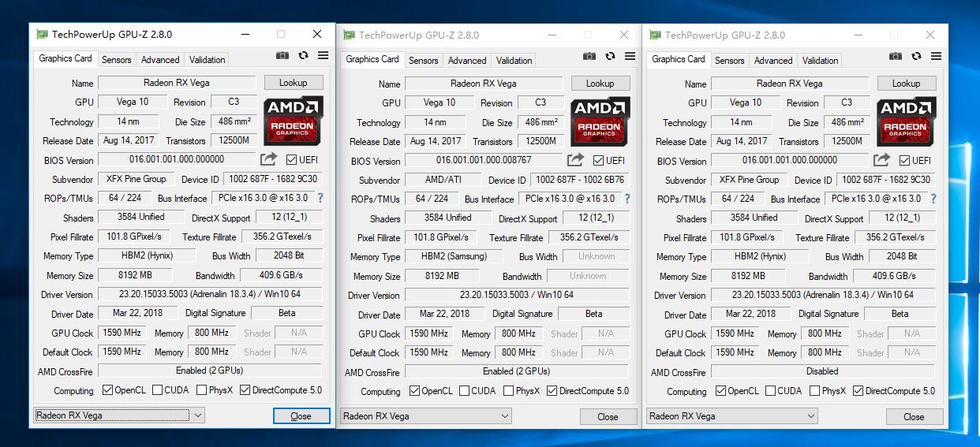980x447 pixels.
Task: Click Memory Type HBM2 (Samsung) field
Action: (x=454, y=256)
